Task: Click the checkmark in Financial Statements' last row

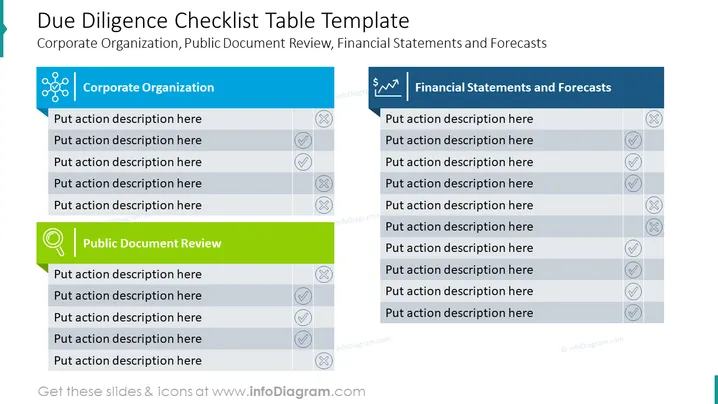Action: (633, 313)
